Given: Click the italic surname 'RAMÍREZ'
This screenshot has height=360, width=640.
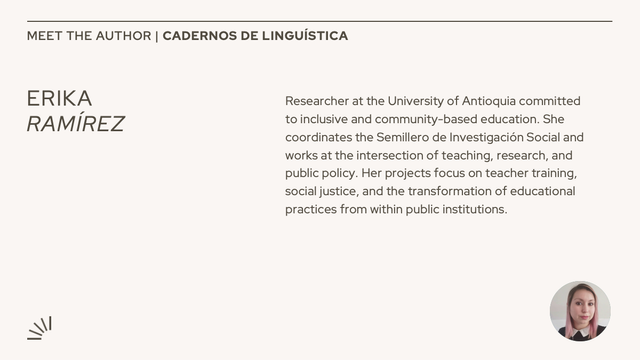Looking at the screenshot, I should click(x=76, y=123).
